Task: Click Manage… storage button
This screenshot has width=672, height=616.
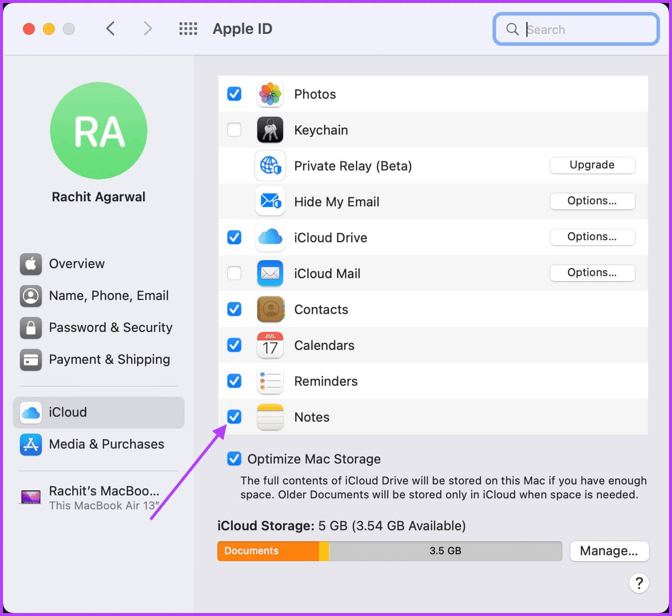Action: coord(609,551)
